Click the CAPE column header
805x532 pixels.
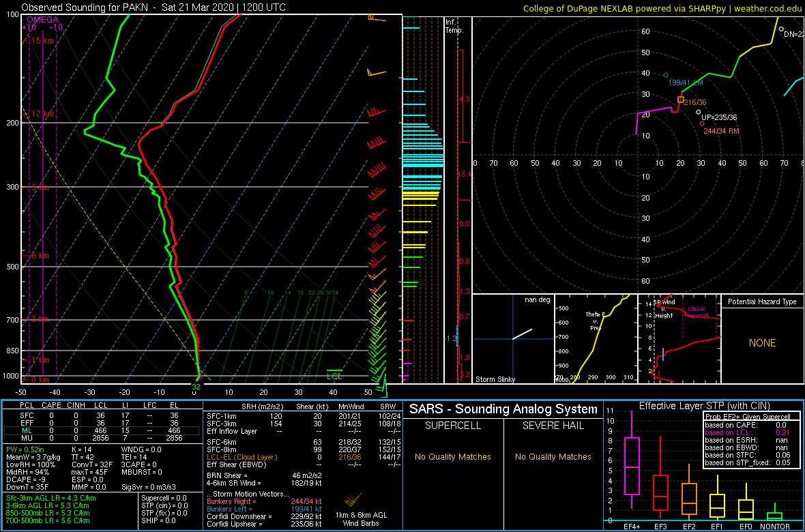51,405
